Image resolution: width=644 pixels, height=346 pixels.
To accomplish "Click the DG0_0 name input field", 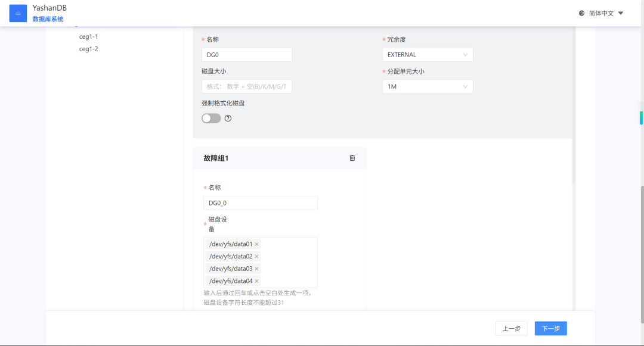I will pos(261,203).
